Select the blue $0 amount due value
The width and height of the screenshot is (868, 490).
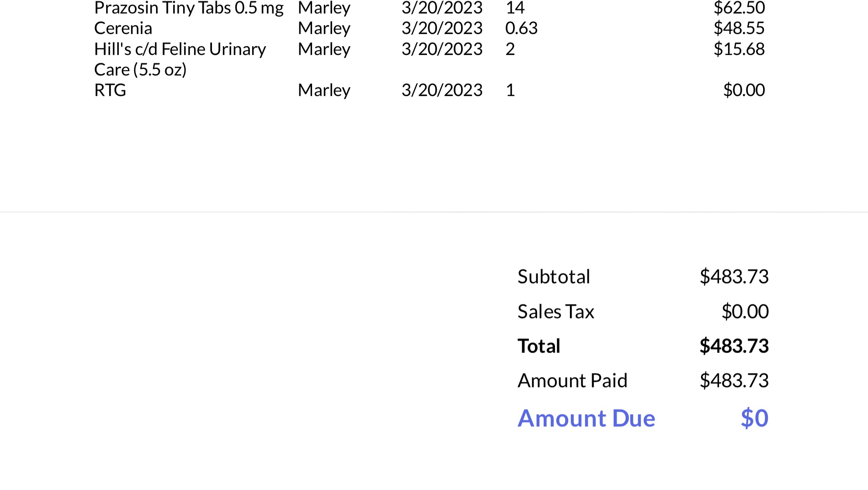(754, 418)
